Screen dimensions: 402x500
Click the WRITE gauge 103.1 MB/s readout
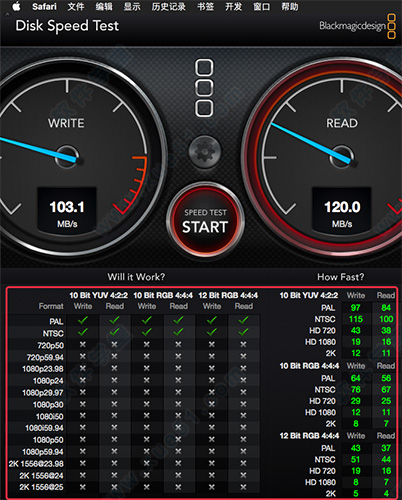(67, 210)
